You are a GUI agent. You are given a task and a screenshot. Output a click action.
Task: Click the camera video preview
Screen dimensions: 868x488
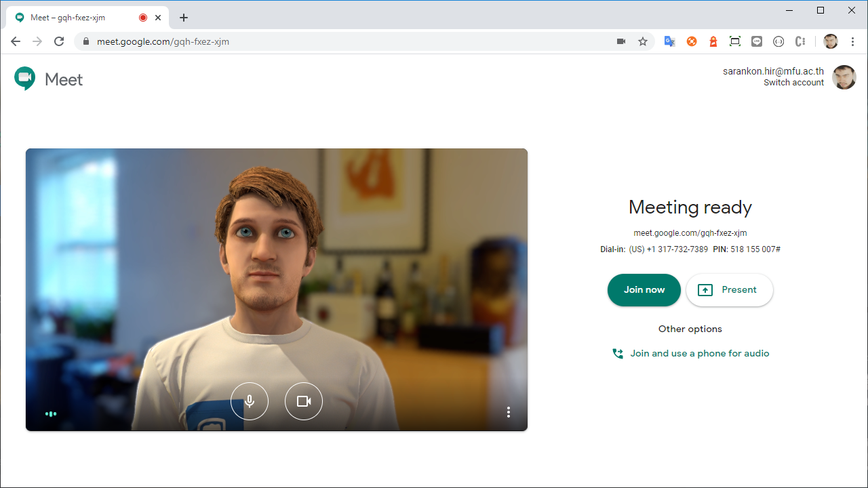[x=277, y=290]
